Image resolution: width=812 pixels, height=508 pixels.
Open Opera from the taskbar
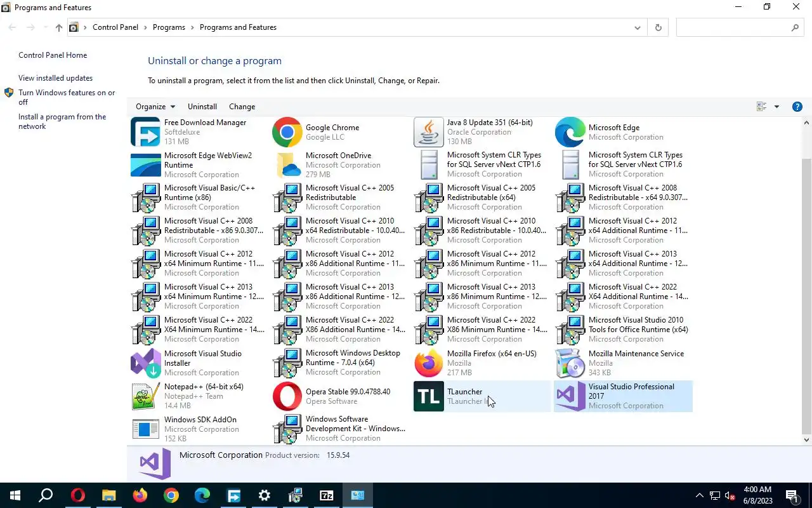click(78, 495)
